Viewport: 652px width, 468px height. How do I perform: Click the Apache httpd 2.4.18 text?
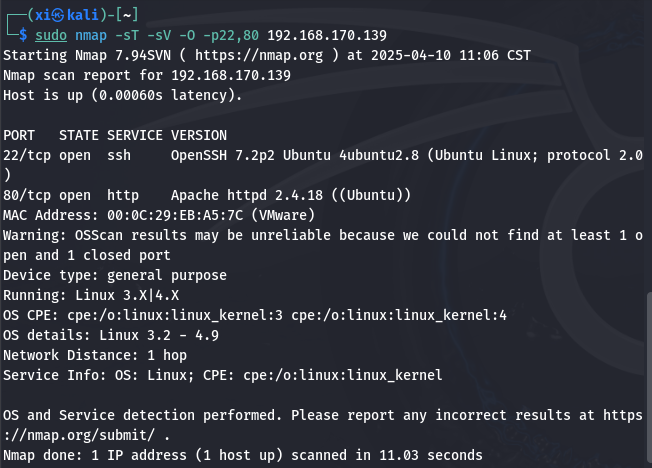[x=247, y=195]
